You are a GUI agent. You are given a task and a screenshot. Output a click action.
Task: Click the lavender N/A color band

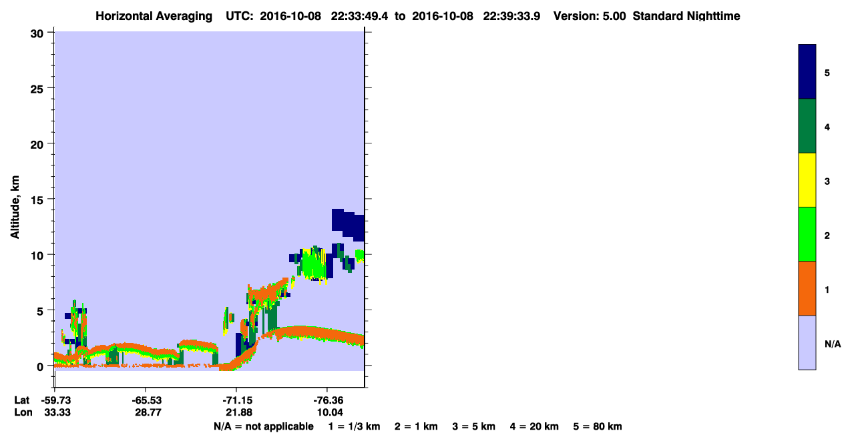coord(807,342)
